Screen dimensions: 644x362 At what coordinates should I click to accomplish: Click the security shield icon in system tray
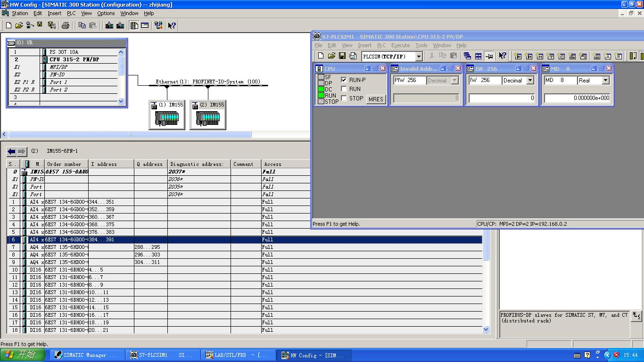[x=616, y=355]
